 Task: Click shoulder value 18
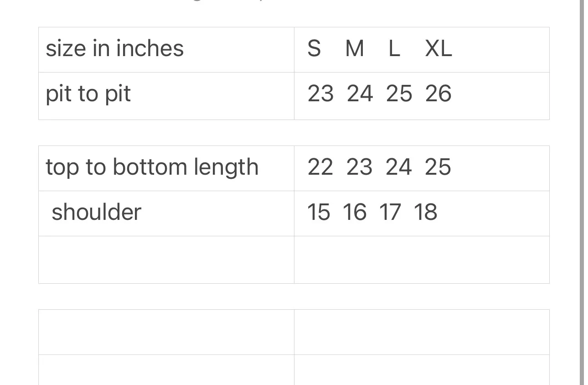point(426,212)
